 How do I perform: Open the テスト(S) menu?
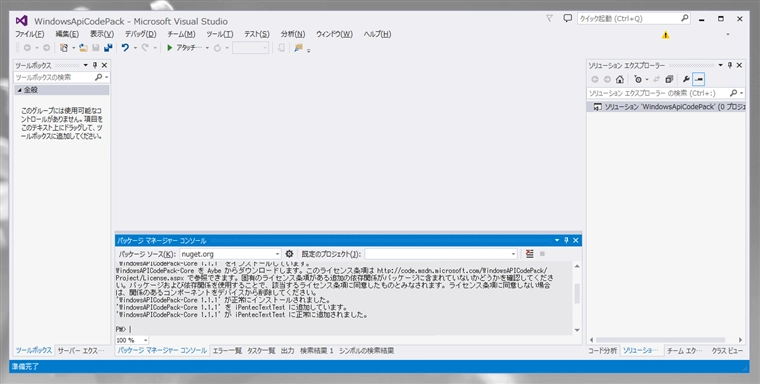coord(257,34)
